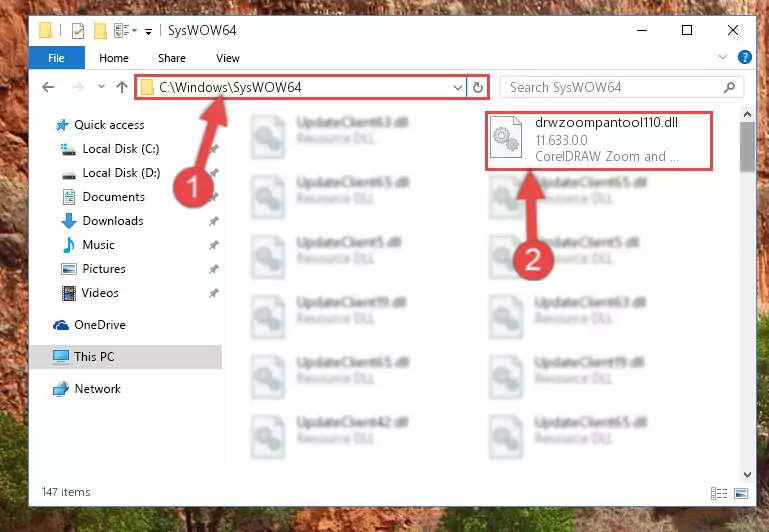Click the scroll down arrow

747,475
